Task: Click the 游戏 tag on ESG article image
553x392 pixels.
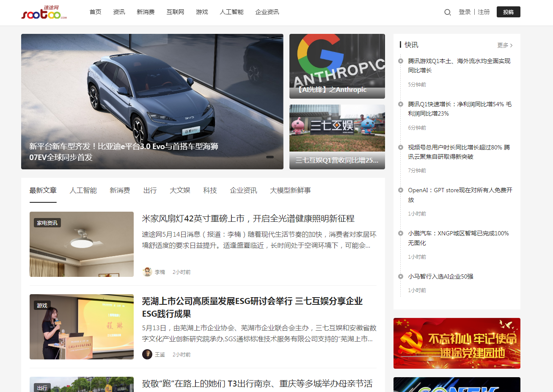Action: [x=42, y=305]
